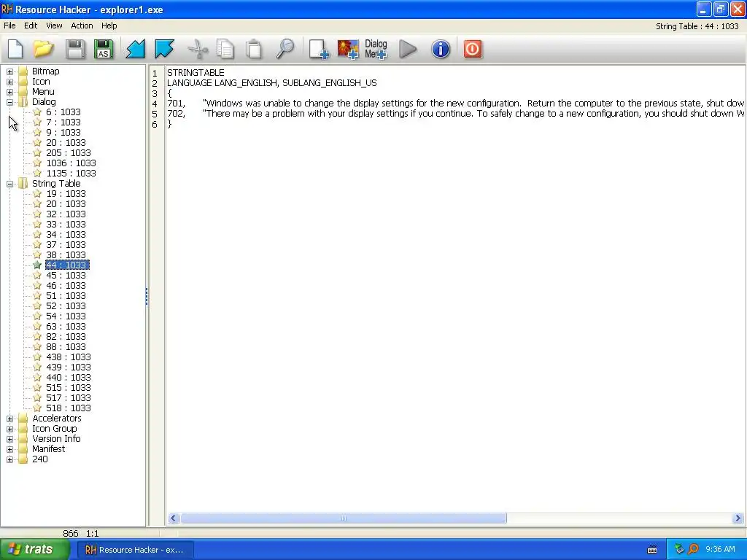Image resolution: width=747 pixels, height=560 pixels.
Task: Click the keyboard icon in the taskbar
Action: point(652,550)
